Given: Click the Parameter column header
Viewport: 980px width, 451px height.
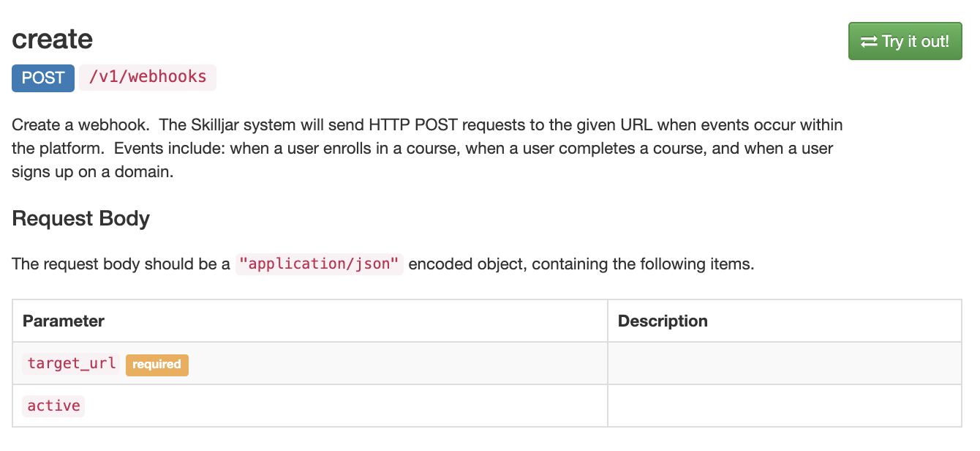Looking at the screenshot, I should click(64, 321).
